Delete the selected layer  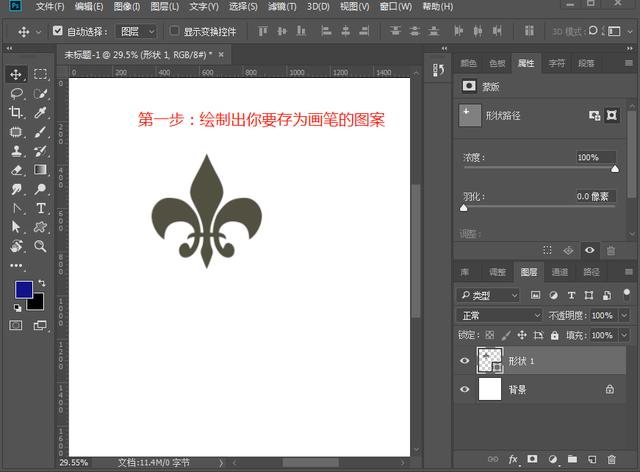pyautogui.click(x=611, y=459)
